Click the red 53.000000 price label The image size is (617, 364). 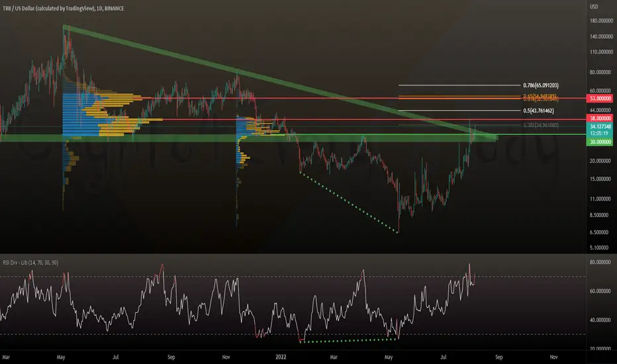coord(600,99)
